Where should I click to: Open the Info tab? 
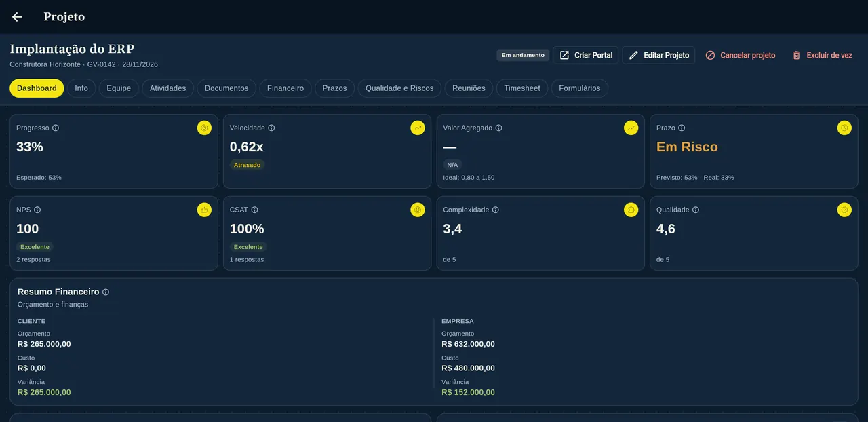[x=81, y=88]
